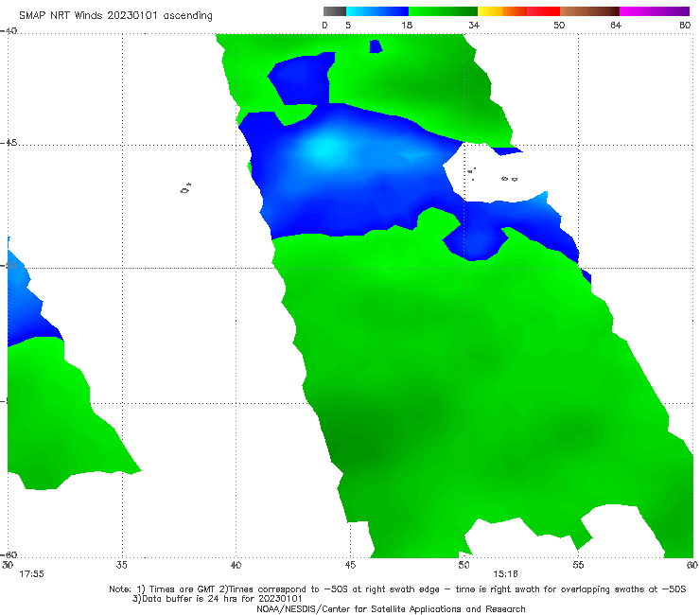Click the '34' label under the color bar
Viewport: 700px width, 615px height.
pyautogui.click(x=474, y=26)
